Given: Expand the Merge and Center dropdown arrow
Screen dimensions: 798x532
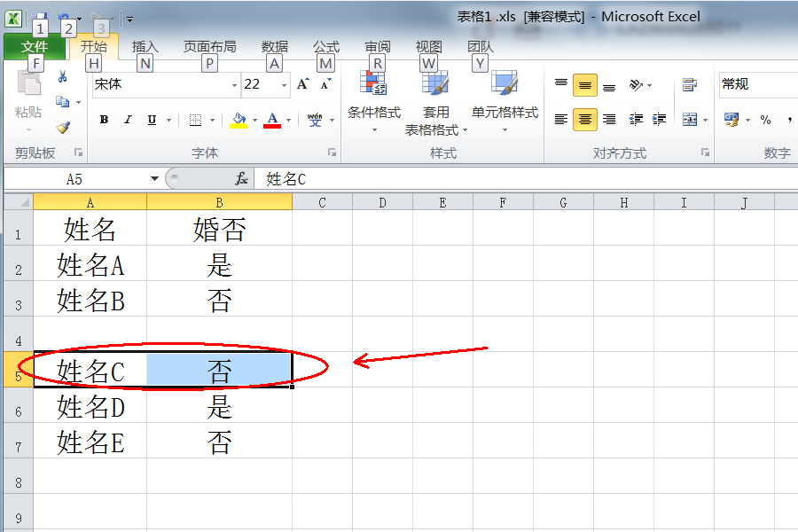Looking at the screenshot, I should click(x=706, y=121).
